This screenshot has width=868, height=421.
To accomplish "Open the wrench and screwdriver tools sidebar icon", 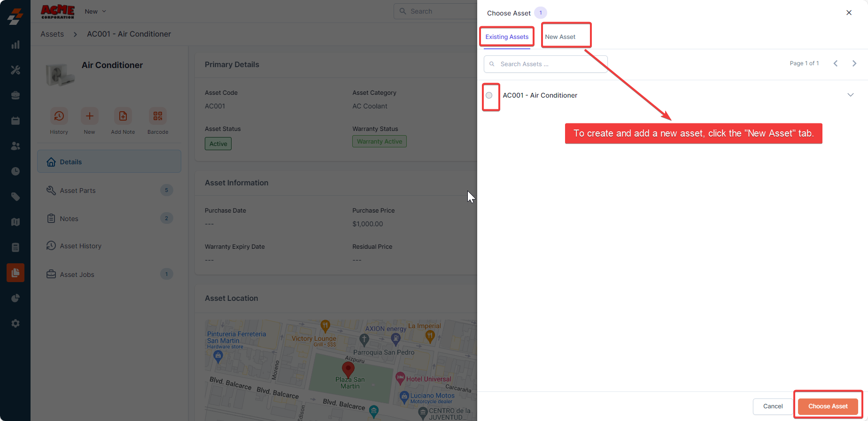I will [x=15, y=70].
